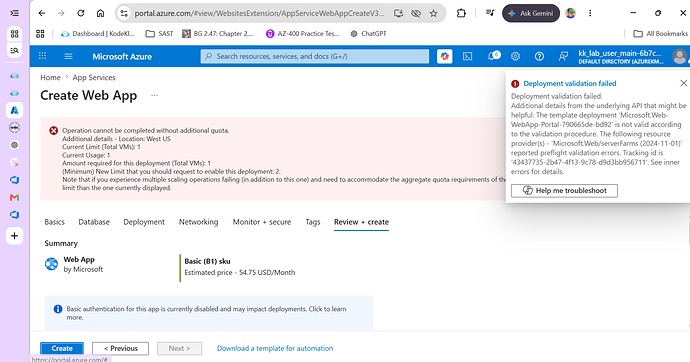Bookmark this page with star icon

click(x=433, y=13)
